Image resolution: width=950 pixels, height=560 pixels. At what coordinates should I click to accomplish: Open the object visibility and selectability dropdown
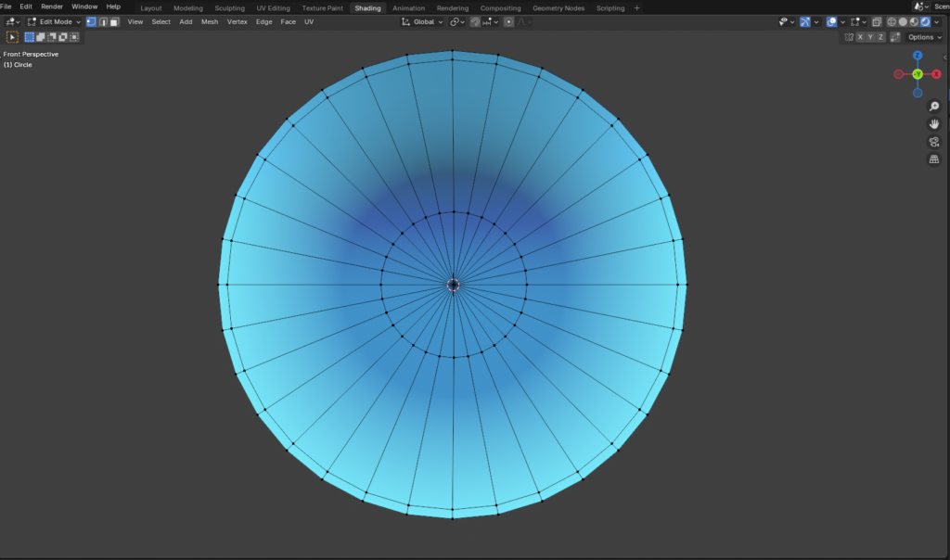(x=787, y=22)
